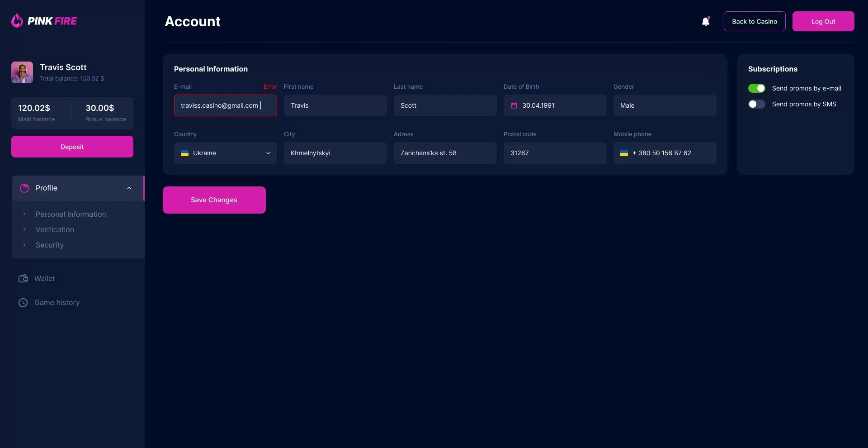Click the Log Out button
868x448 pixels.
pyautogui.click(x=823, y=21)
